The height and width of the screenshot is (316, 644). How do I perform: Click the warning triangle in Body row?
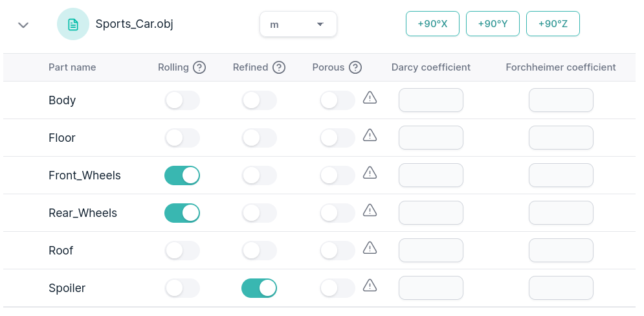(x=370, y=98)
